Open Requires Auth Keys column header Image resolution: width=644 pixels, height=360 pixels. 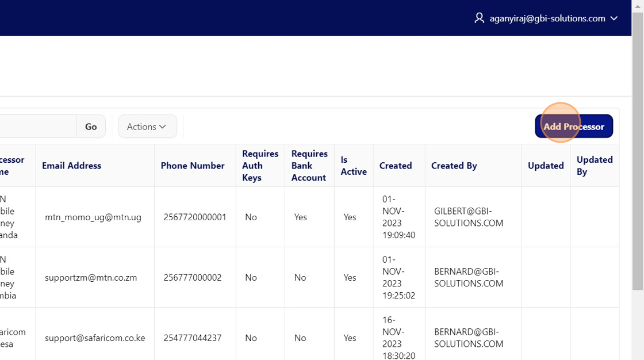(260, 166)
